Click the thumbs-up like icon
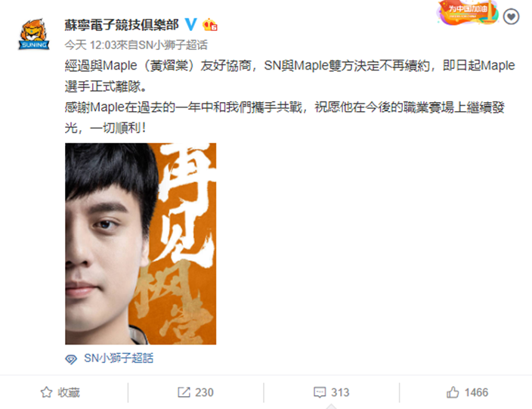The height and width of the screenshot is (409, 532). (x=453, y=392)
